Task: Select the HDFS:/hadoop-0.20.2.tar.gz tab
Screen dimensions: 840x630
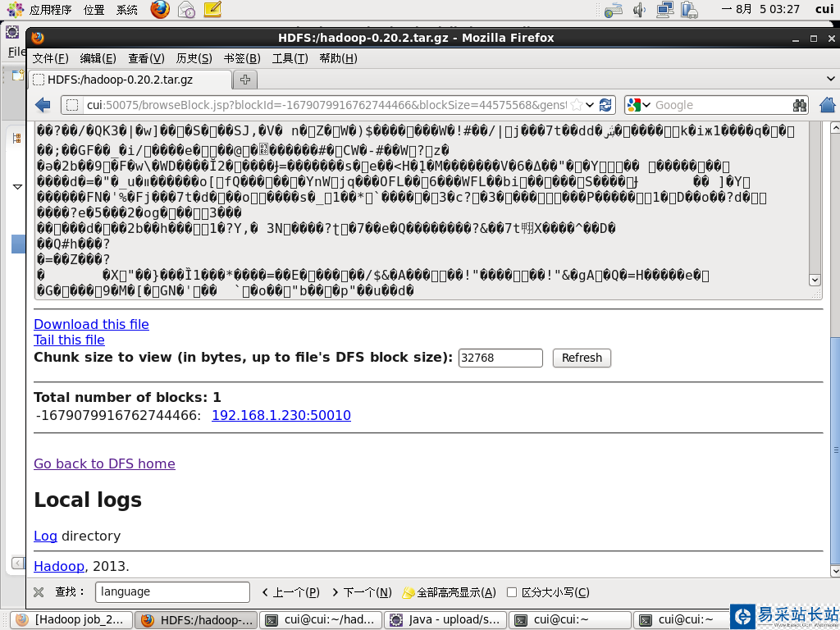Action: pyautogui.click(x=130, y=80)
